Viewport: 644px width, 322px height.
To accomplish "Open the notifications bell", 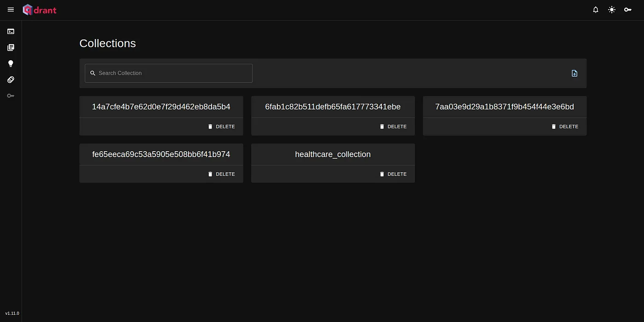I will [x=596, y=10].
